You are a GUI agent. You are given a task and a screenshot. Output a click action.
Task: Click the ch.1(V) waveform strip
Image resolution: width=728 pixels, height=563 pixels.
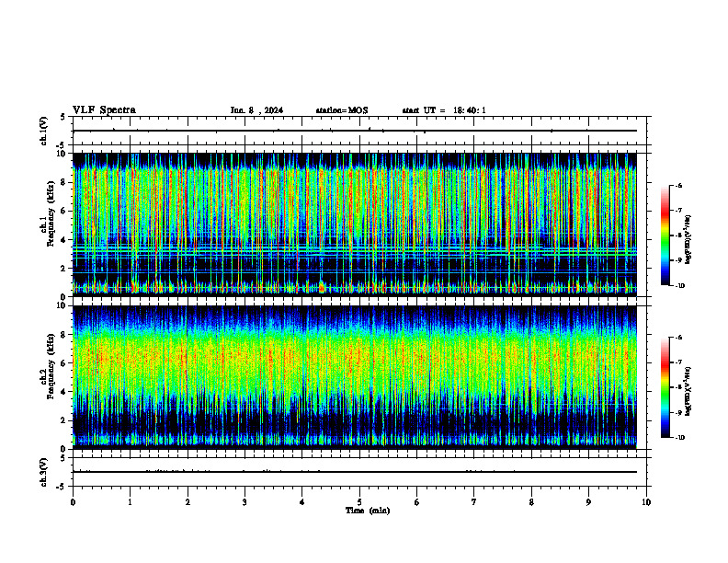359,131
